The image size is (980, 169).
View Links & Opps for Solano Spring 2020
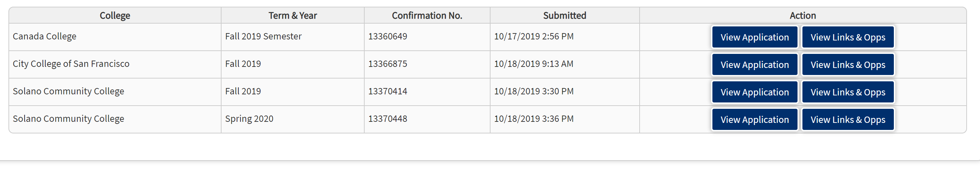click(x=847, y=119)
